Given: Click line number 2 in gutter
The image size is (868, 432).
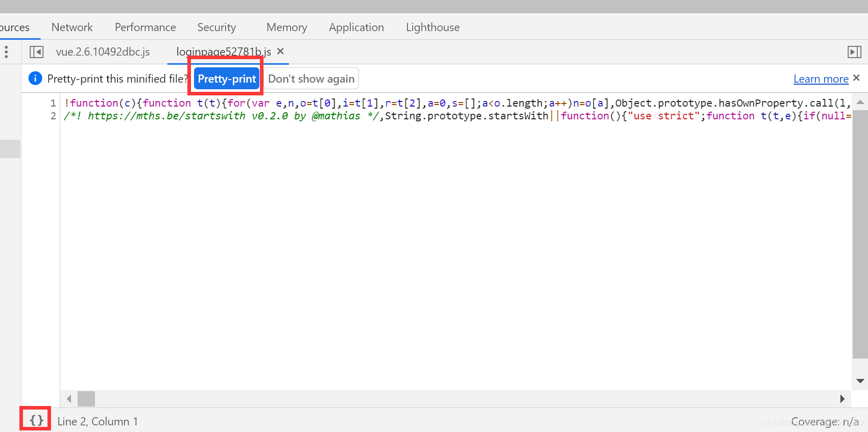Looking at the screenshot, I should pos(53,116).
